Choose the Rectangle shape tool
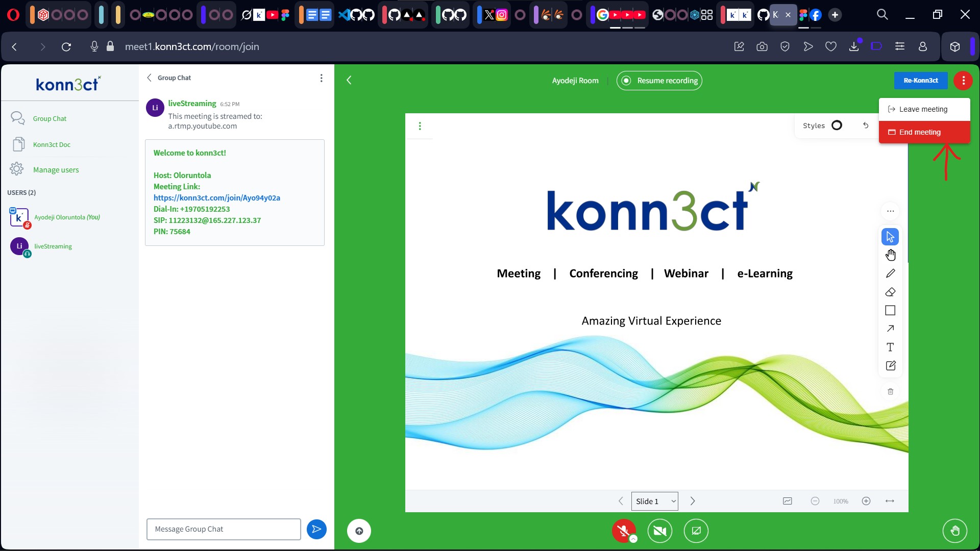The width and height of the screenshot is (980, 551). click(x=890, y=310)
